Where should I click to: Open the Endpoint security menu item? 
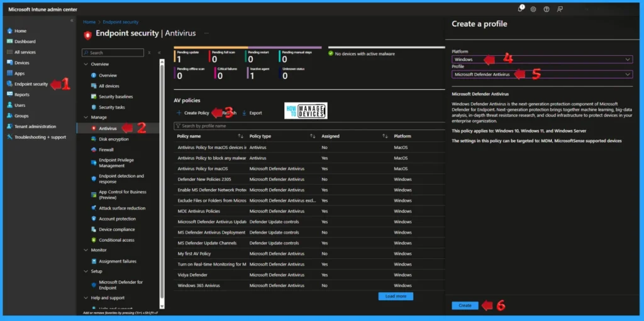[x=31, y=84]
